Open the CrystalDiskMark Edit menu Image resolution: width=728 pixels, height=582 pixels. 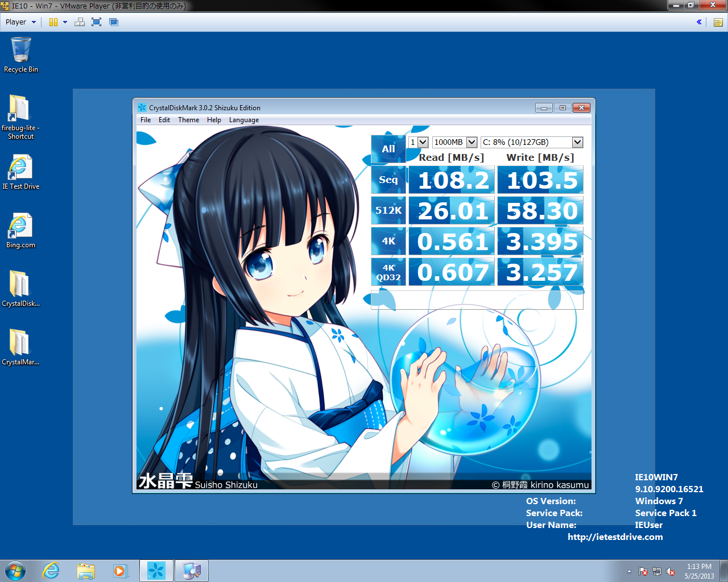[164, 120]
